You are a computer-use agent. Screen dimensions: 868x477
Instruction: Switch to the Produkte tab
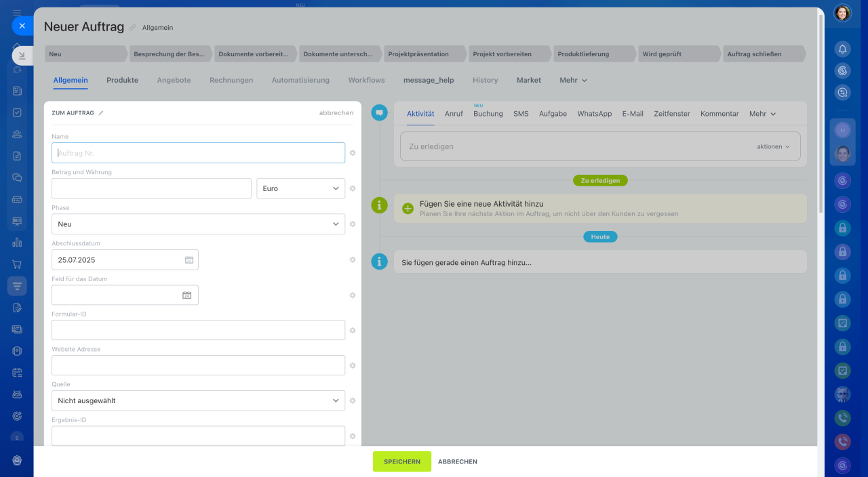coord(122,80)
